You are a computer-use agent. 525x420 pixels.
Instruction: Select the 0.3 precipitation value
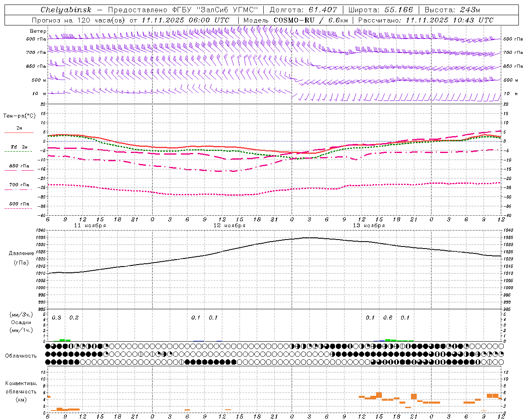(56, 318)
